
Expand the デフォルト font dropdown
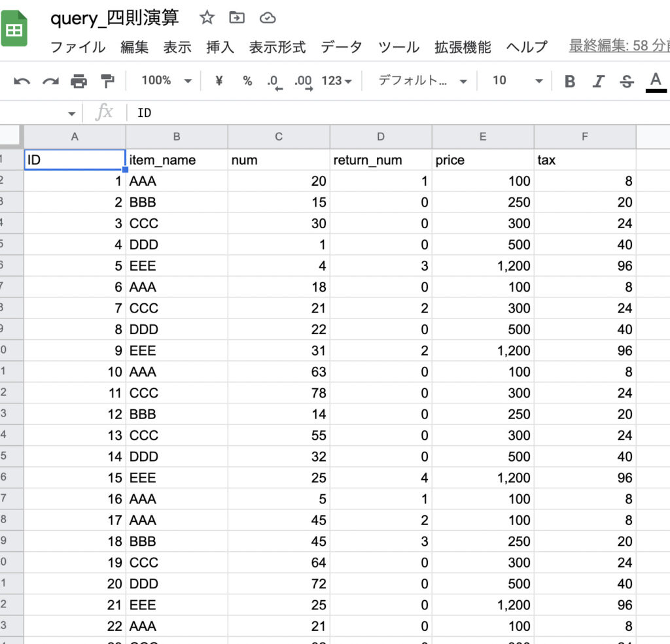pos(423,80)
